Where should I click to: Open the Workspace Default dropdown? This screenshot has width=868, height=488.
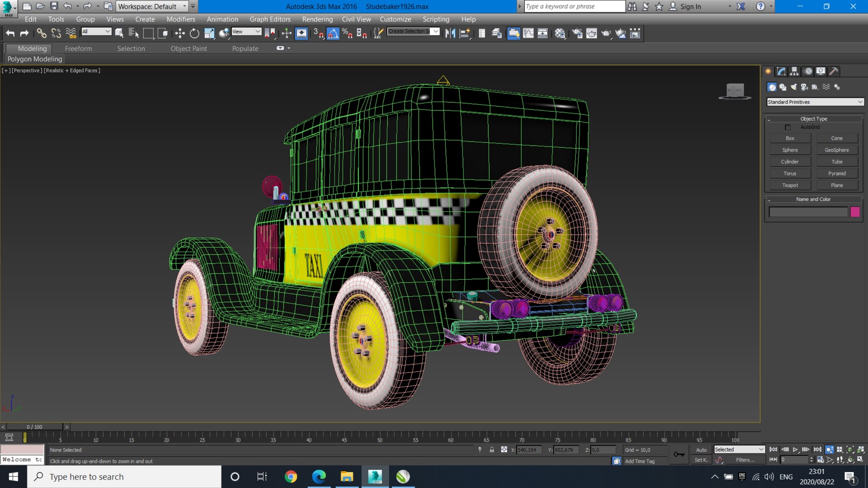pos(152,6)
